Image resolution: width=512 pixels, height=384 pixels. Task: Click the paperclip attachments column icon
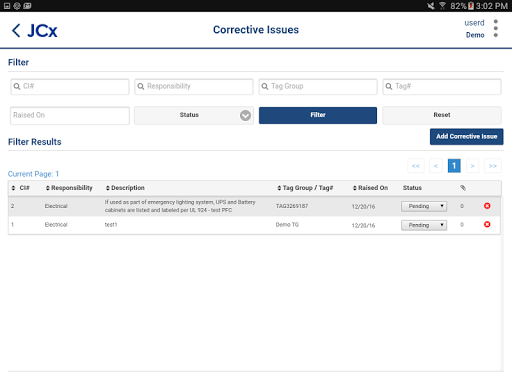tap(463, 188)
